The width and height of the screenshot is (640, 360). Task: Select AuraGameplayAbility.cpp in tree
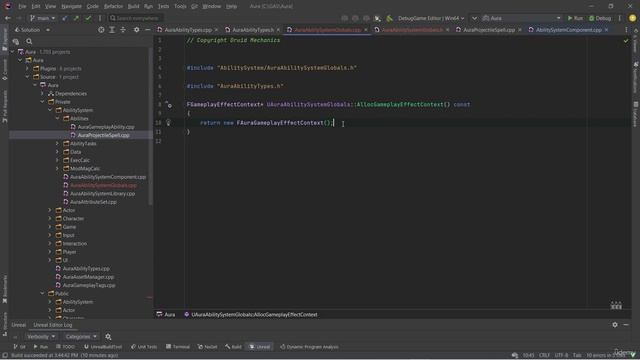106,127
